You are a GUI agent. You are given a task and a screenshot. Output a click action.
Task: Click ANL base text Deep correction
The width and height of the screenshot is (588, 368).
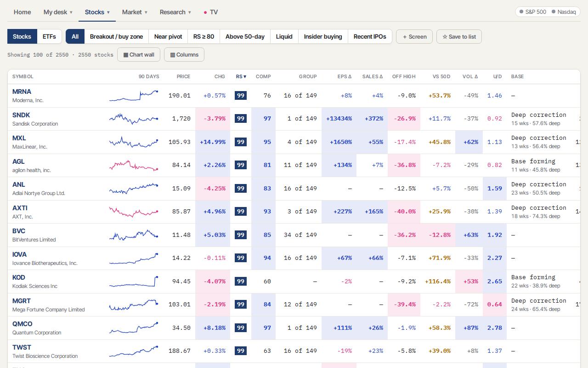(538, 184)
